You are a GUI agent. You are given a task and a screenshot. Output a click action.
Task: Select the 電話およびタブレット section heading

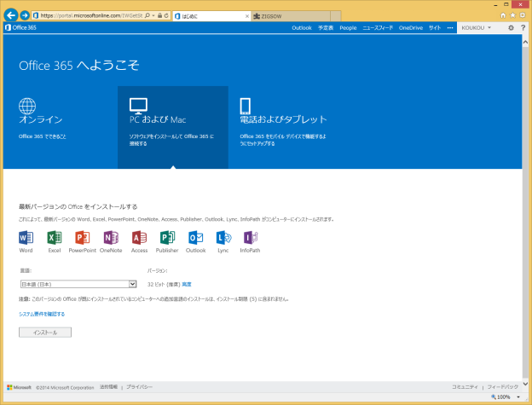click(x=283, y=119)
